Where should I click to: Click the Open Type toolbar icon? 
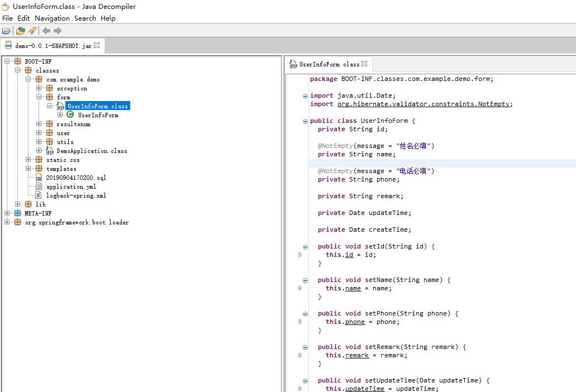[21, 31]
